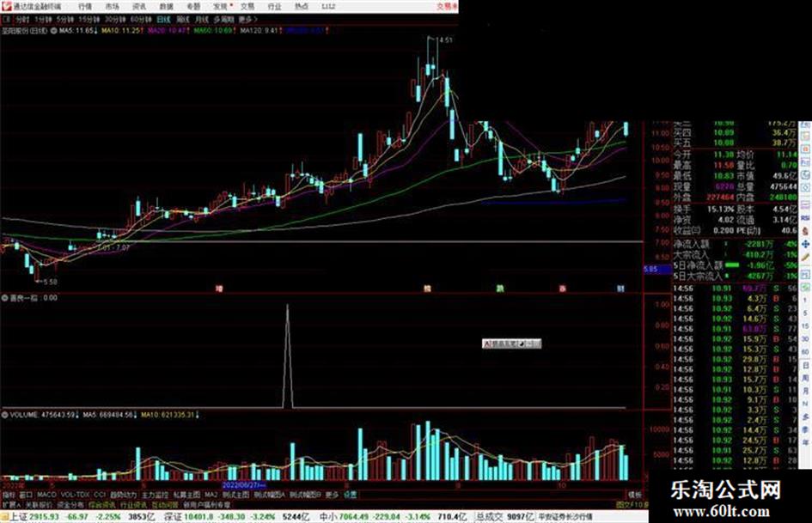Switch chart to 15分钟 period
Screen dimensions: 812x523
coord(89,19)
